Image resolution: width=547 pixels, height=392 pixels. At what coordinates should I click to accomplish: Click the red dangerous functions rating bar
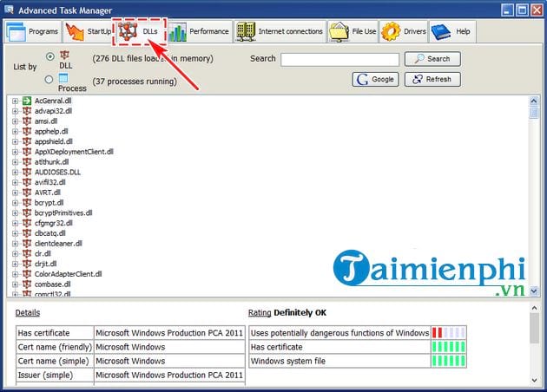pyautogui.click(x=449, y=333)
